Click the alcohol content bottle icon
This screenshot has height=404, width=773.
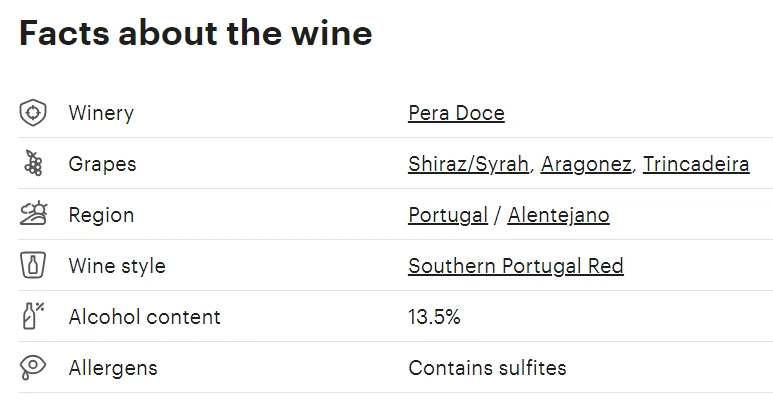pos(33,316)
